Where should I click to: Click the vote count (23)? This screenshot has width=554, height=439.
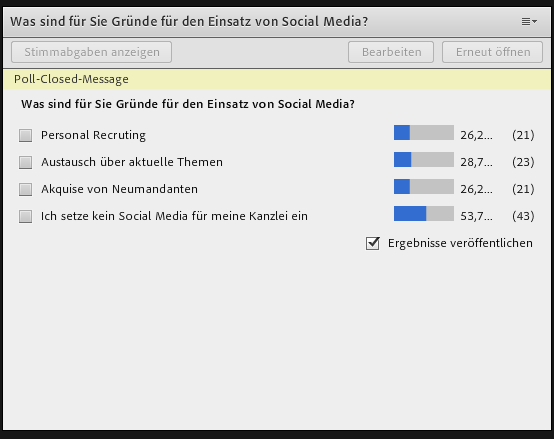[x=523, y=162]
